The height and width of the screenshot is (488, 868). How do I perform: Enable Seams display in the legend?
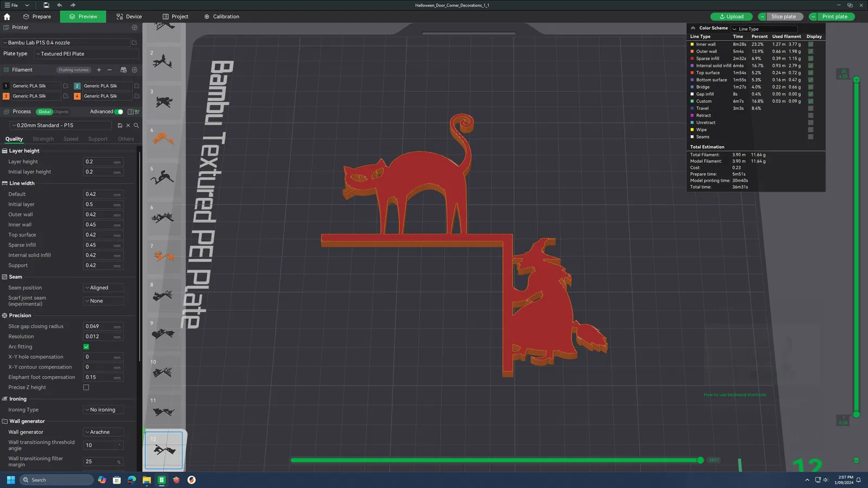click(810, 137)
